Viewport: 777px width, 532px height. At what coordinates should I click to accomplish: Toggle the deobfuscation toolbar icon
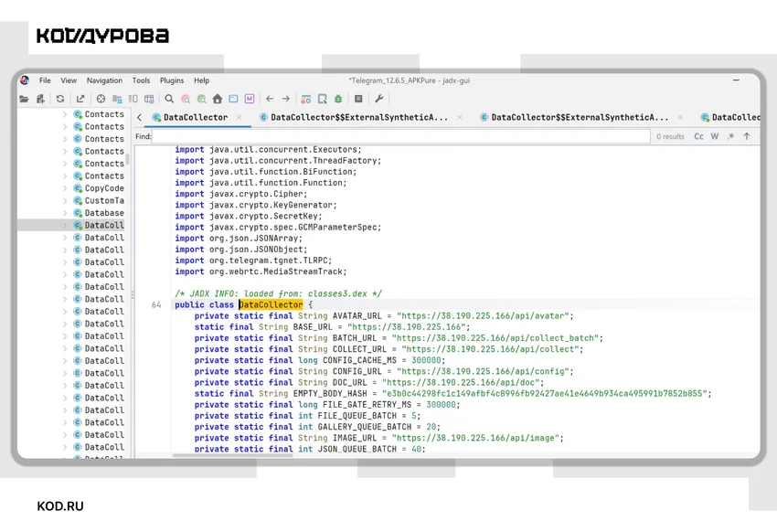click(x=305, y=99)
